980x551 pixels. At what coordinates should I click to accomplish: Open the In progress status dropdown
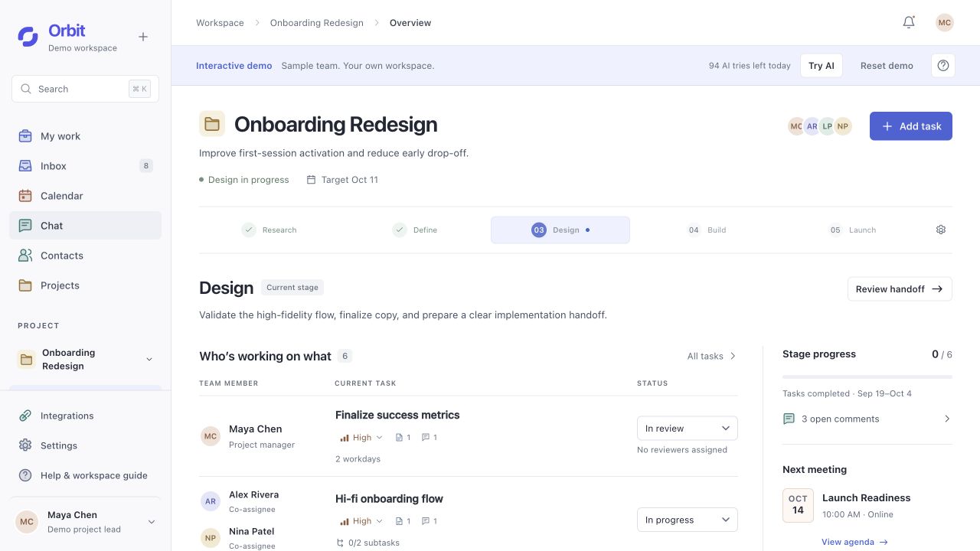tap(688, 520)
